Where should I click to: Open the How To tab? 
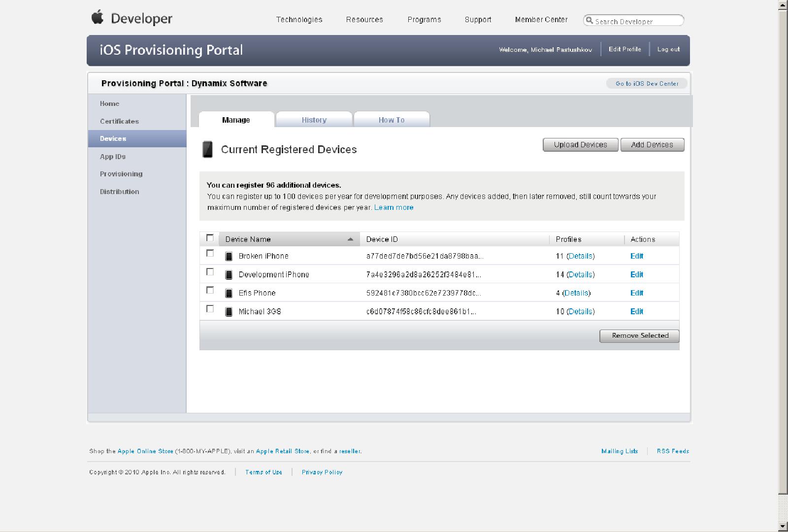pyautogui.click(x=392, y=120)
